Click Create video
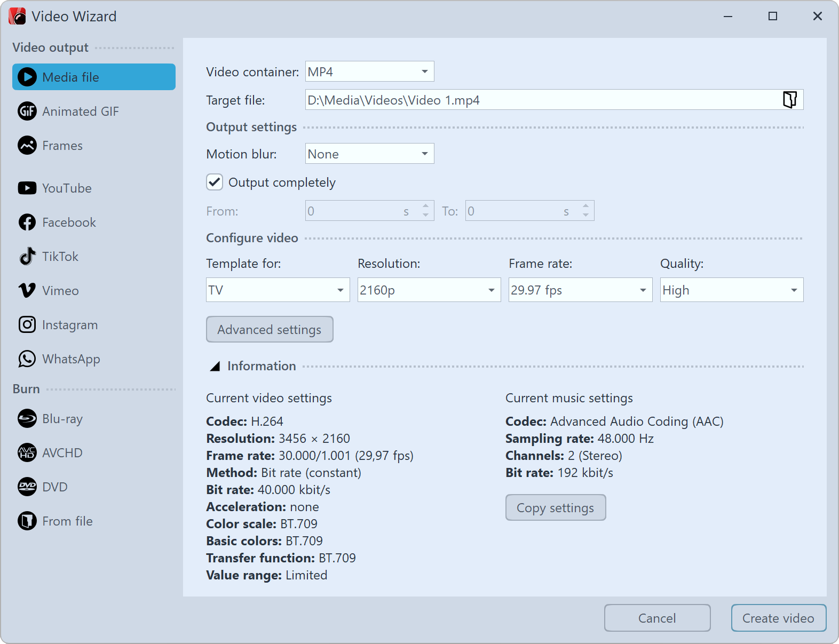The width and height of the screenshot is (839, 644). [x=779, y=618]
